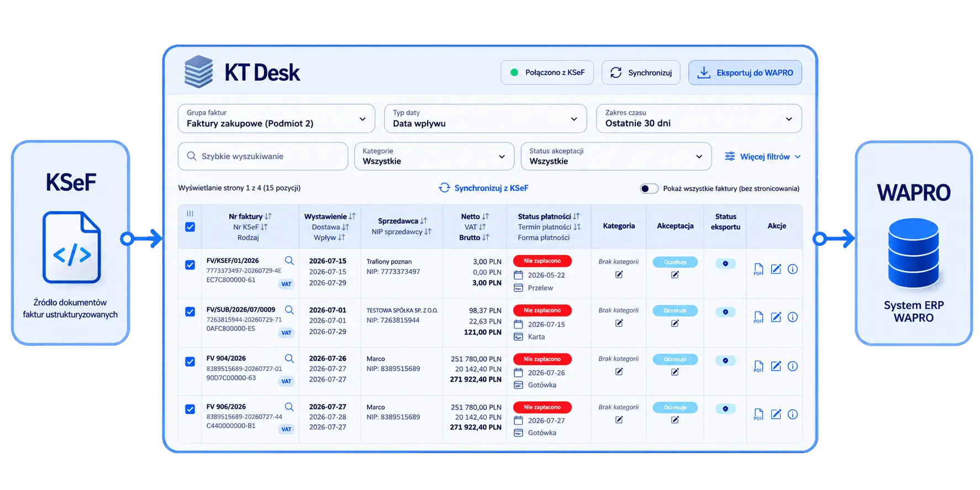Uncheck invoice FV/KSEF/01/2026 row checkbox
Viewport: 980px width, 490px height.
[x=190, y=265]
